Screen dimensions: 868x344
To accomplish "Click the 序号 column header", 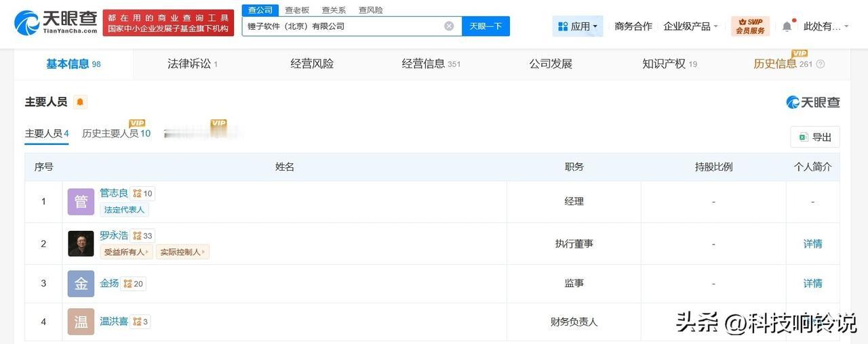I will [43, 167].
